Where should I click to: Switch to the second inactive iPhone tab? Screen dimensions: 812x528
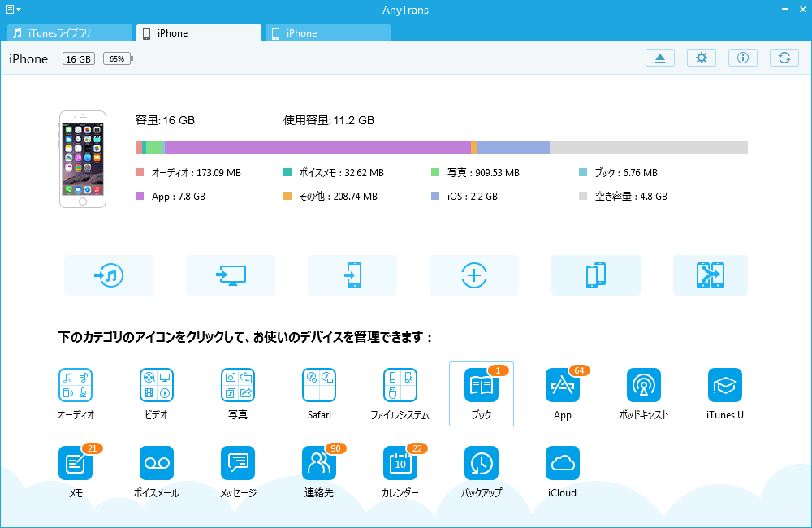(x=328, y=32)
